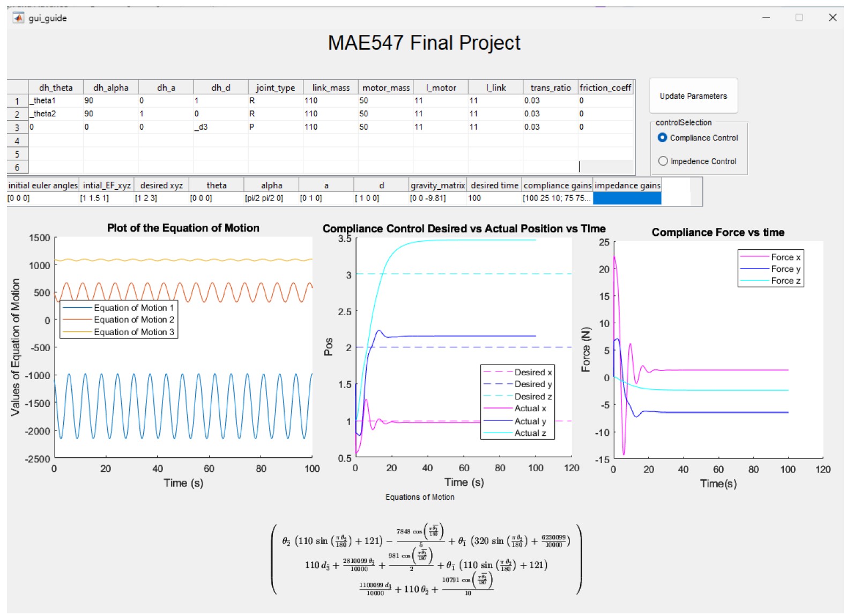846x616 pixels.
Task: Select row header 4 in the DH table
Action: [x=17, y=140]
